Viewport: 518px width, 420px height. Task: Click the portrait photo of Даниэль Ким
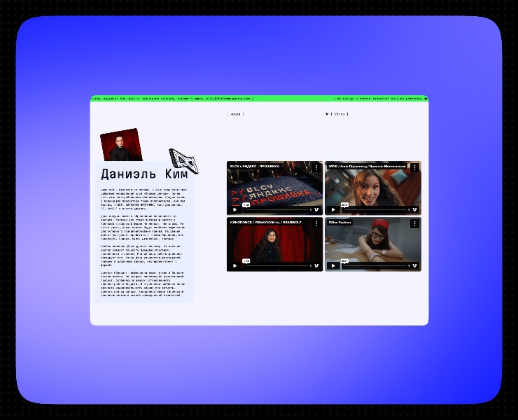point(121,145)
